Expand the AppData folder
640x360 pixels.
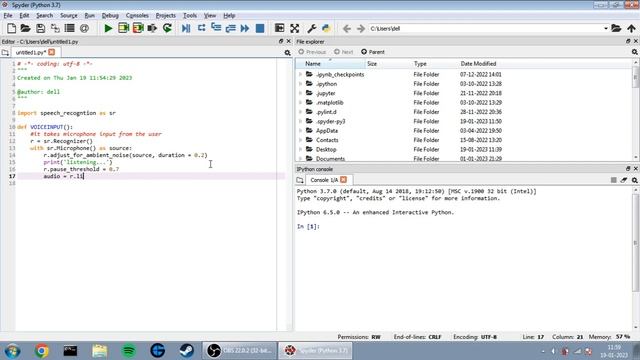point(301,131)
